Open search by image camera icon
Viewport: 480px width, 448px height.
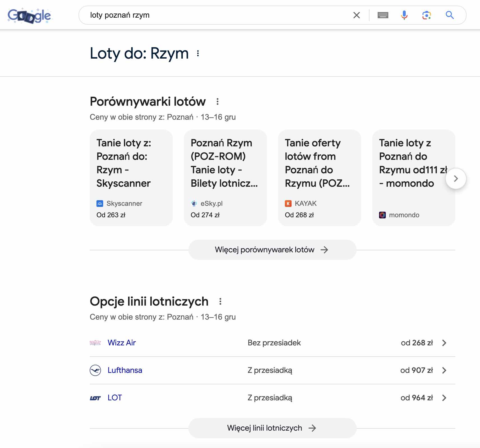click(x=426, y=15)
